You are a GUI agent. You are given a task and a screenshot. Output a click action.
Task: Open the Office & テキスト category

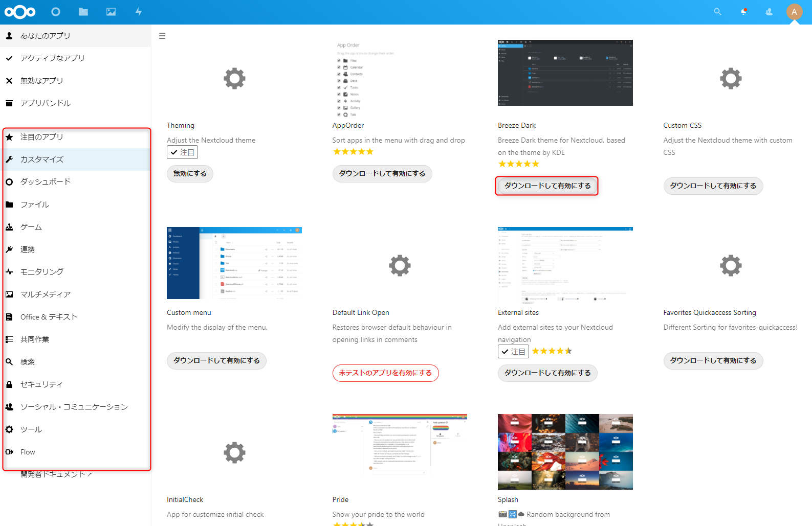tap(75, 317)
